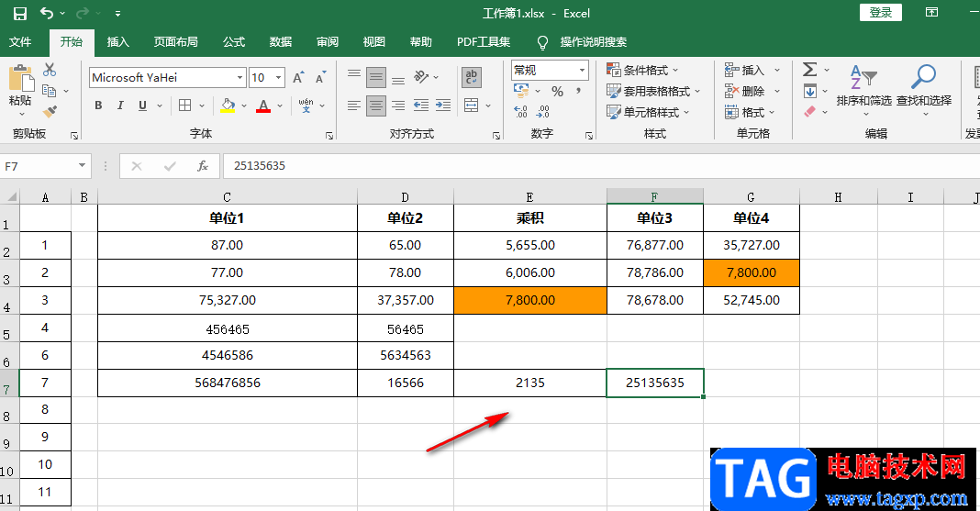Screen dimensions: 980x511
Task: Open Find and Select (查找和选择)
Action: coord(924,91)
